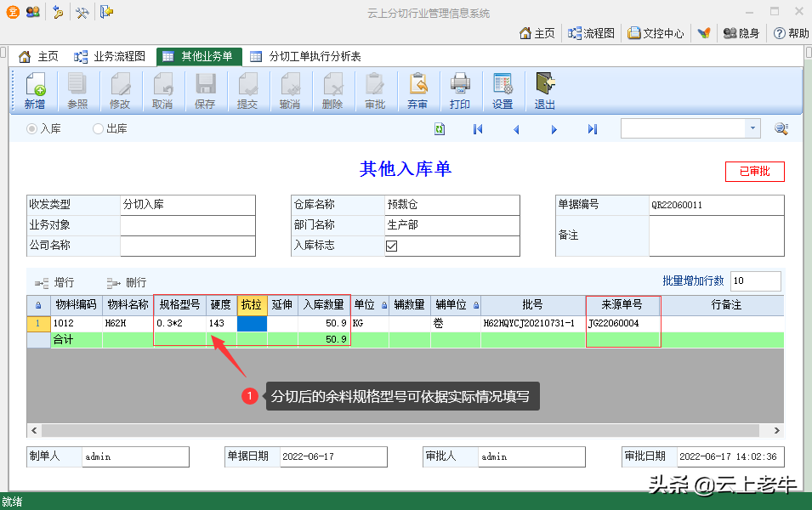
Task: Go to the first record navigation arrow
Action: coord(478,129)
